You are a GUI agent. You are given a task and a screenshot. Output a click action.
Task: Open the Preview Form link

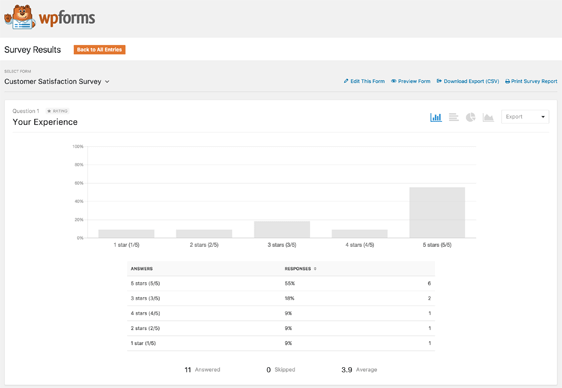411,81
